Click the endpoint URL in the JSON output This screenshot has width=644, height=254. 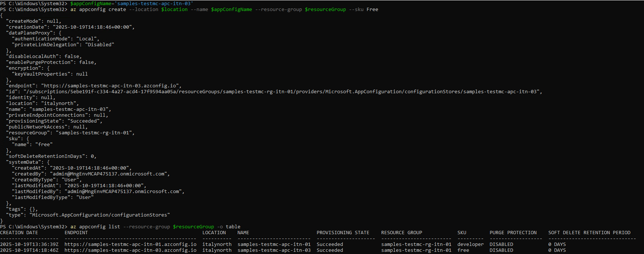pyautogui.click(x=110, y=86)
